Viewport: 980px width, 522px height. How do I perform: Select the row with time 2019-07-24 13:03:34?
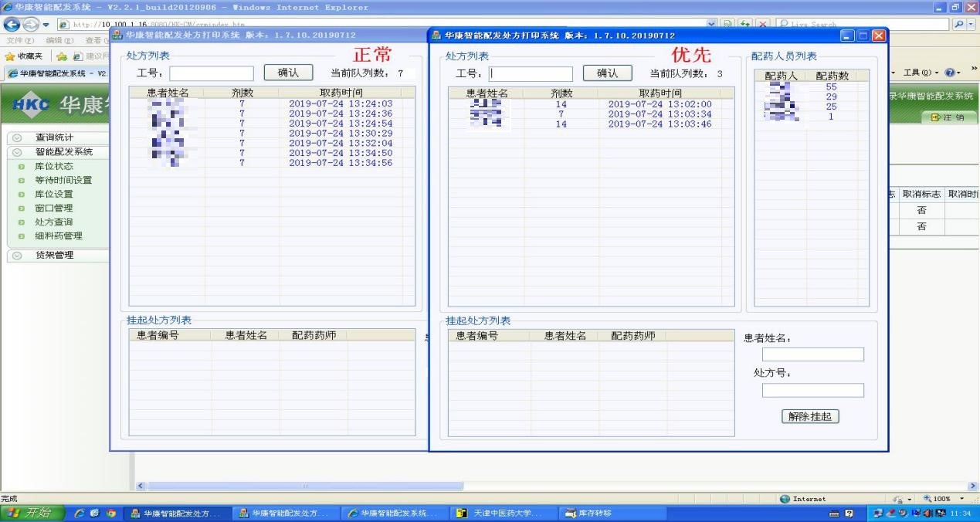(592, 114)
